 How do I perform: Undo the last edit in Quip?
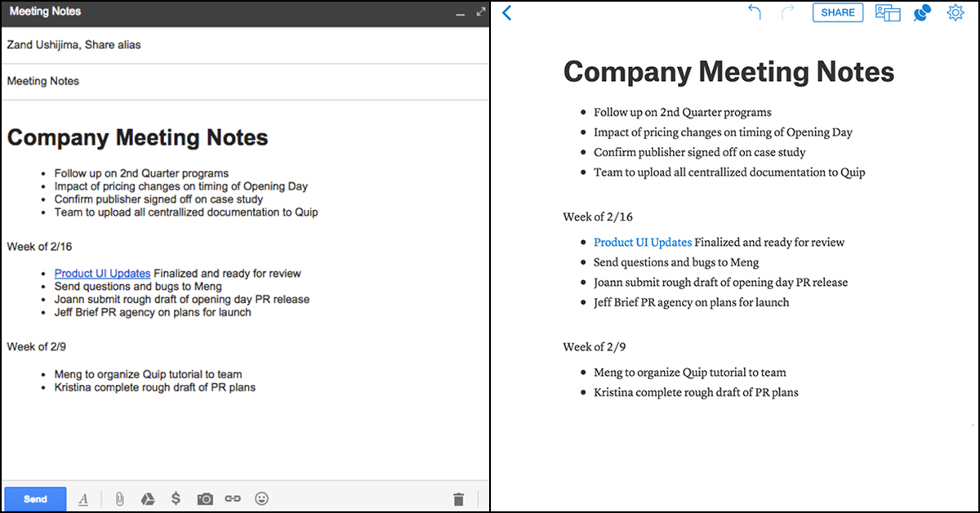[x=754, y=12]
